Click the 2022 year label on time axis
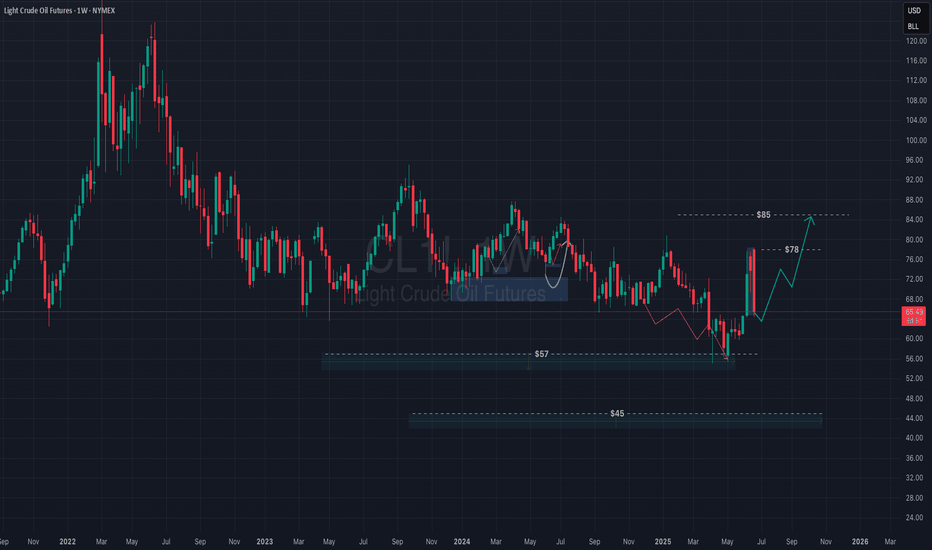Viewport: 932px width, 550px height. [x=67, y=542]
